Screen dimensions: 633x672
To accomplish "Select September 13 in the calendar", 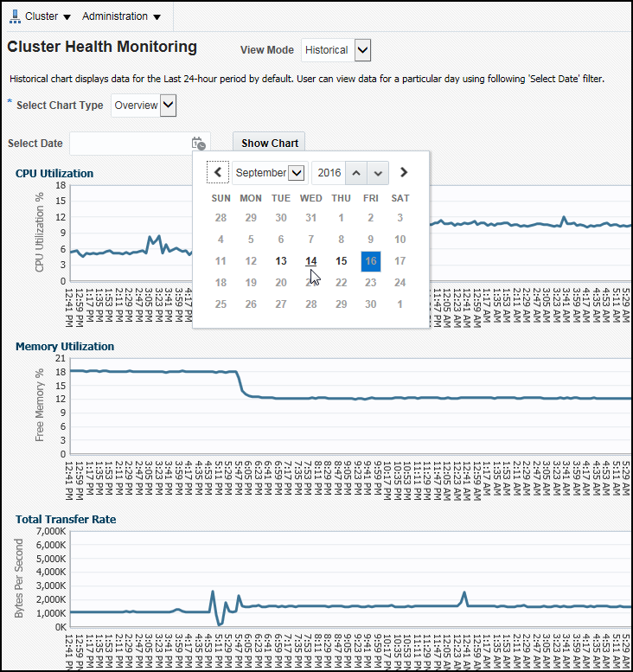I will coord(281,261).
